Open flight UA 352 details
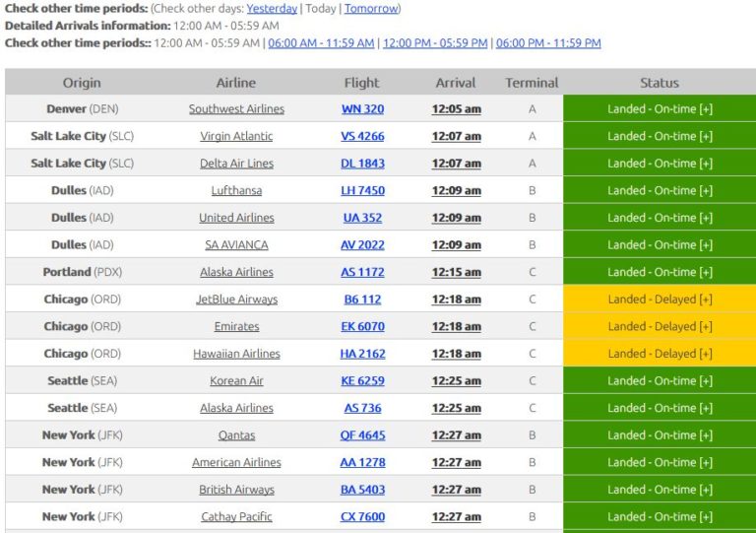The height and width of the screenshot is (533, 756). click(x=362, y=218)
